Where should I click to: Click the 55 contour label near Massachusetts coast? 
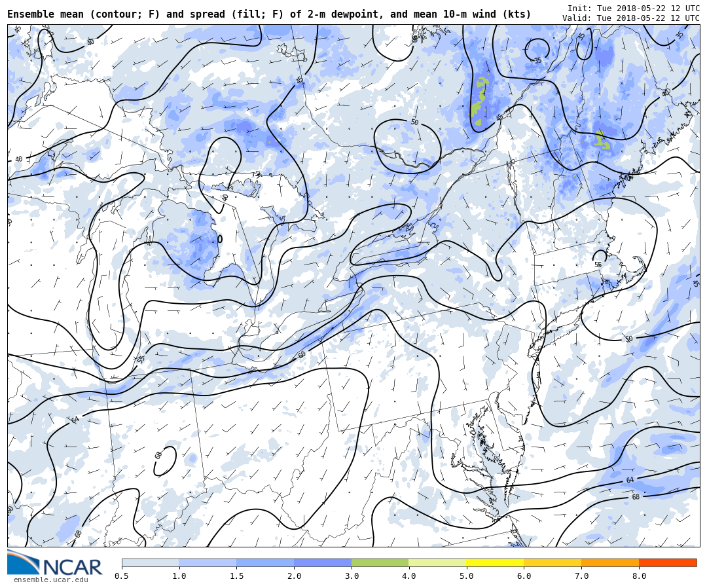598,265
